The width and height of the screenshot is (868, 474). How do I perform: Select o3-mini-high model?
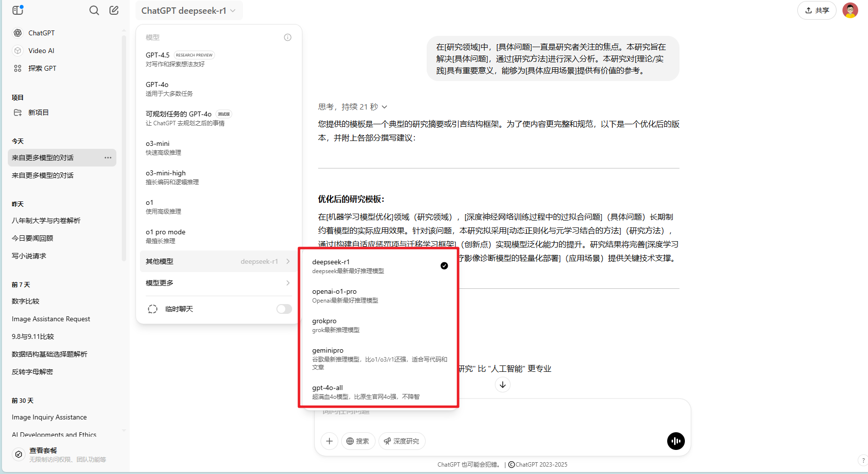tap(218, 177)
